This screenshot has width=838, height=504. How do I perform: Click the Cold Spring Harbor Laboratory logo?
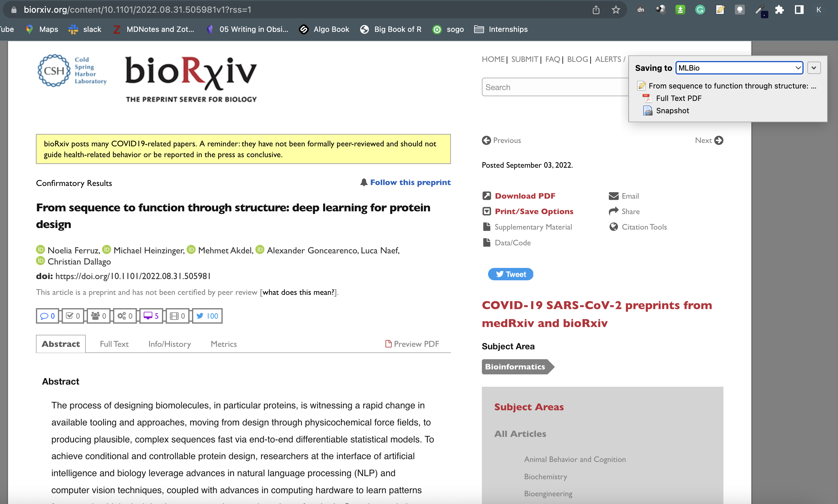[x=72, y=70]
